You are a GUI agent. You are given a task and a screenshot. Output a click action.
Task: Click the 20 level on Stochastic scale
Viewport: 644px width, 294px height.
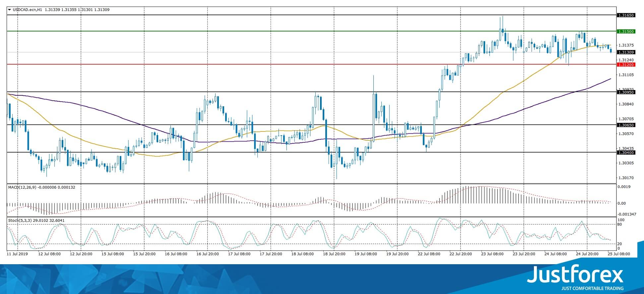[x=620, y=244]
